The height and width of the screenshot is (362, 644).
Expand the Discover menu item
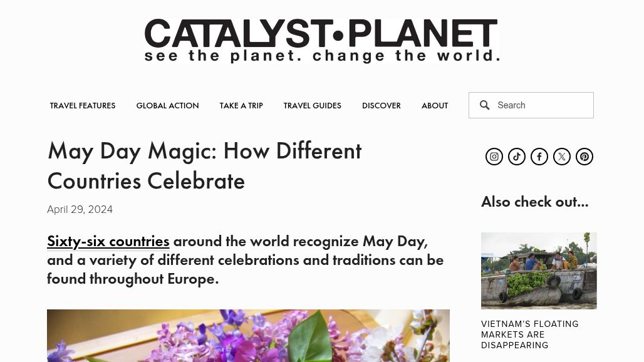click(381, 106)
